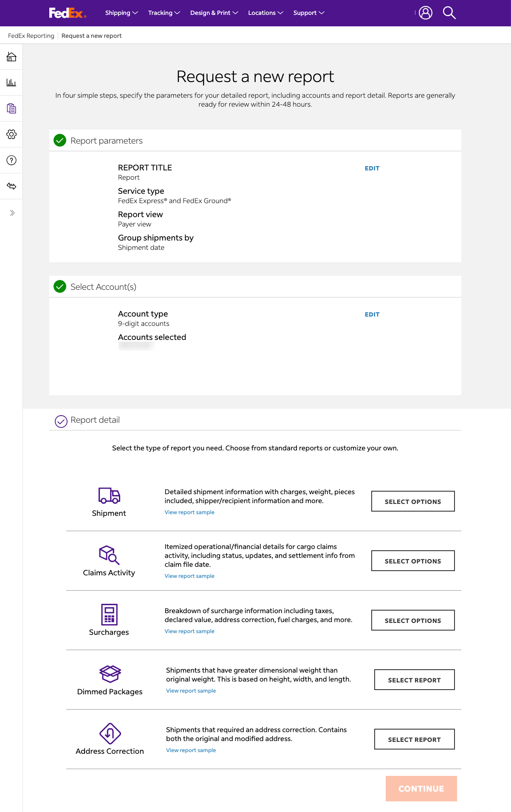Select the Dimmed Packages report

[x=414, y=680]
